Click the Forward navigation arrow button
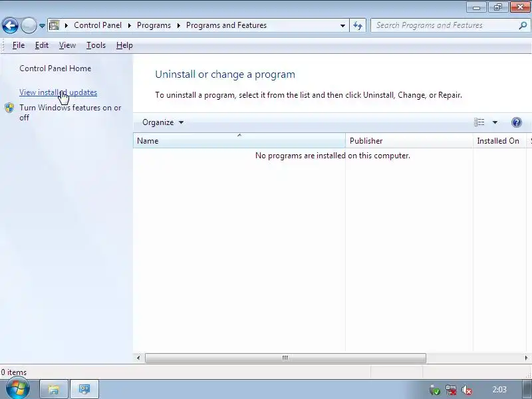532x399 pixels. point(29,25)
